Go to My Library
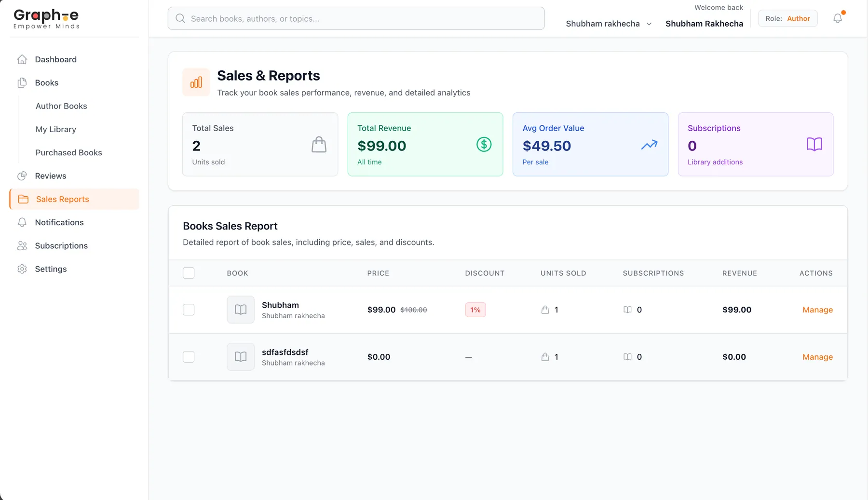The width and height of the screenshot is (868, 500). (x=56, y=129)
